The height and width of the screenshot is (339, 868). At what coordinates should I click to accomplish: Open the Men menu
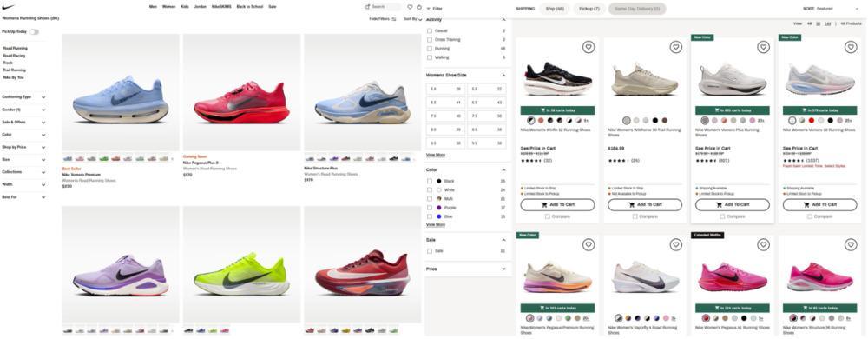coord(153,7)
